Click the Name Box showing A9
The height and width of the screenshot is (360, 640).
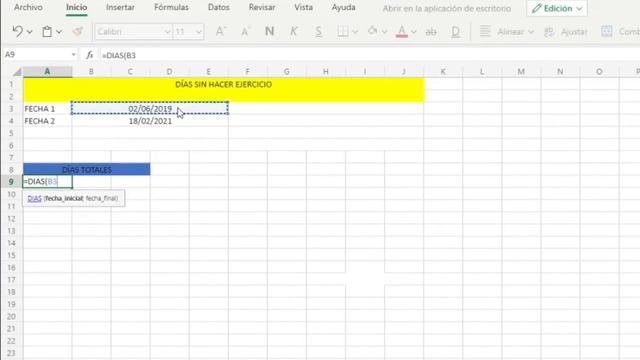click(39, 54)
